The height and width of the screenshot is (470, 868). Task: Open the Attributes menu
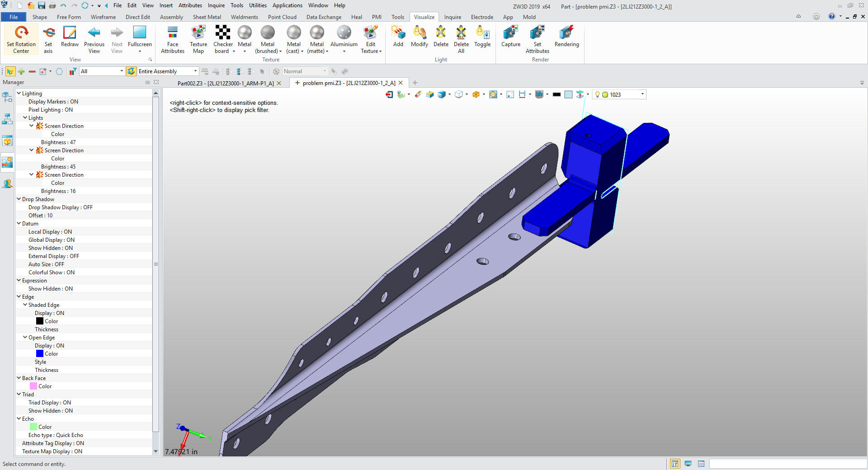pyautogui.click(x=190, y=5)
